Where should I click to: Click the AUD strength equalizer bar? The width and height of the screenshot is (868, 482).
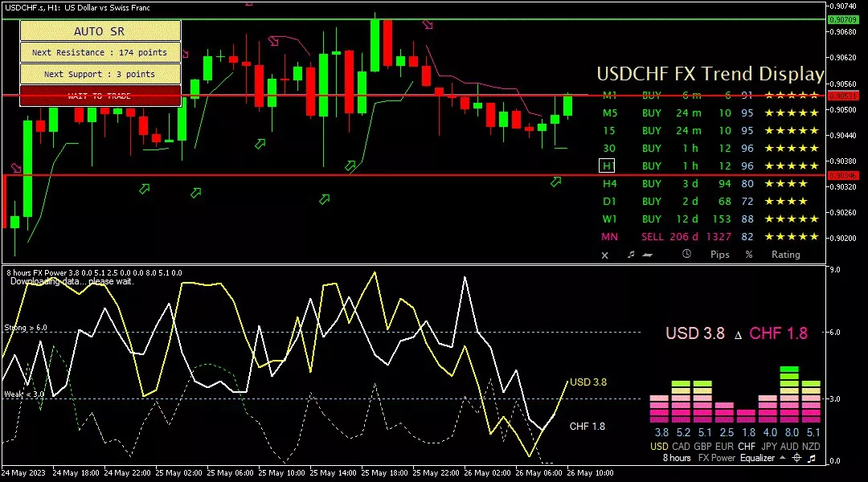click(789, 395)
